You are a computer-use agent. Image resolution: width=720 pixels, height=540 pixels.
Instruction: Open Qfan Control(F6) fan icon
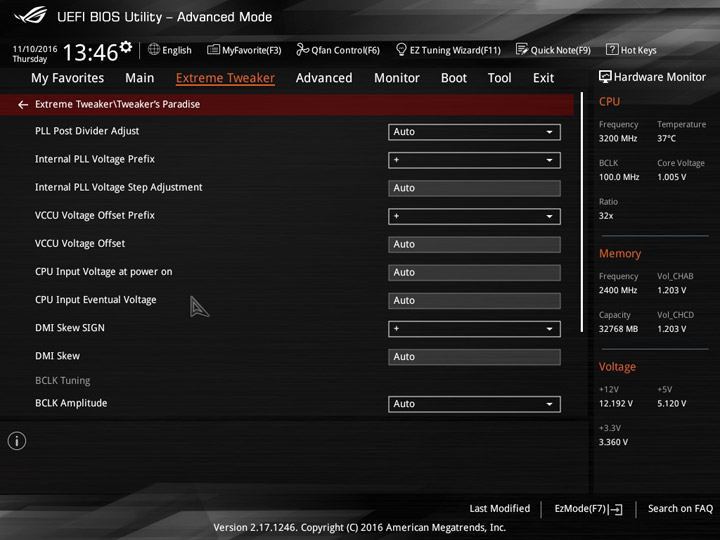pyautogui.click(x=302, y=49)
